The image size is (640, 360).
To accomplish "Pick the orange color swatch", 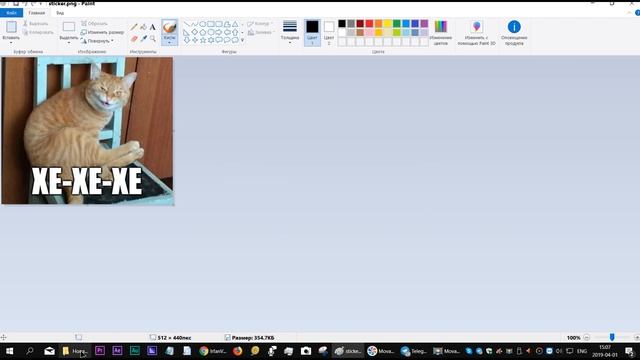I will click(378, 24).
